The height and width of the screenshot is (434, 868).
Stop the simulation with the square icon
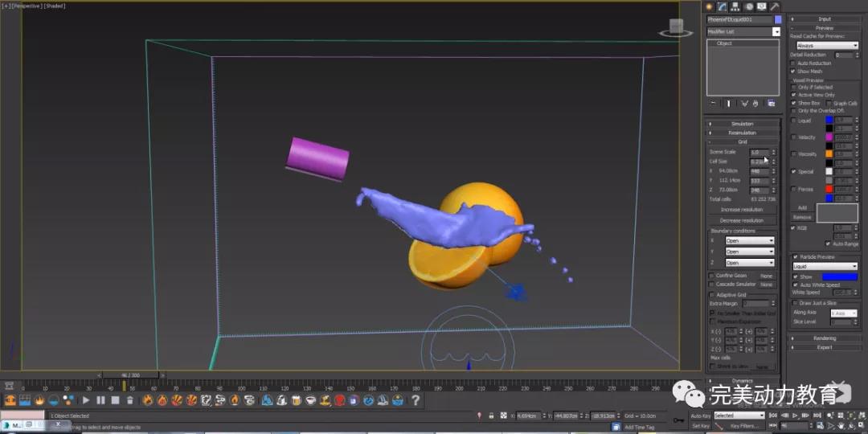[x=115, y=400]
